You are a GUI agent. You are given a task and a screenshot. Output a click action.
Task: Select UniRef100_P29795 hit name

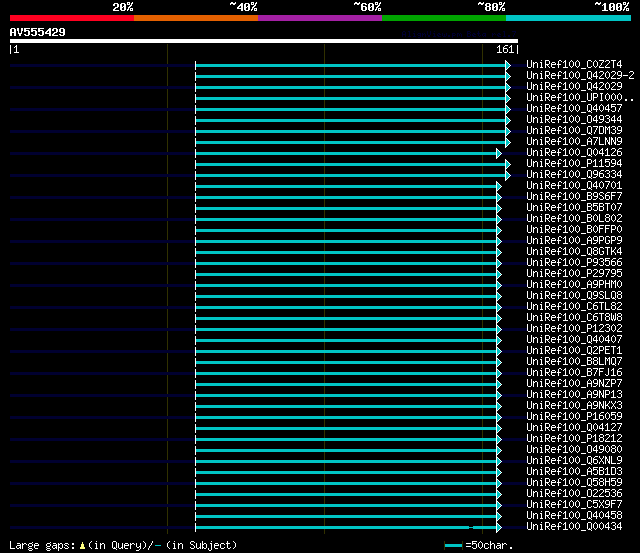click(574, 274)
